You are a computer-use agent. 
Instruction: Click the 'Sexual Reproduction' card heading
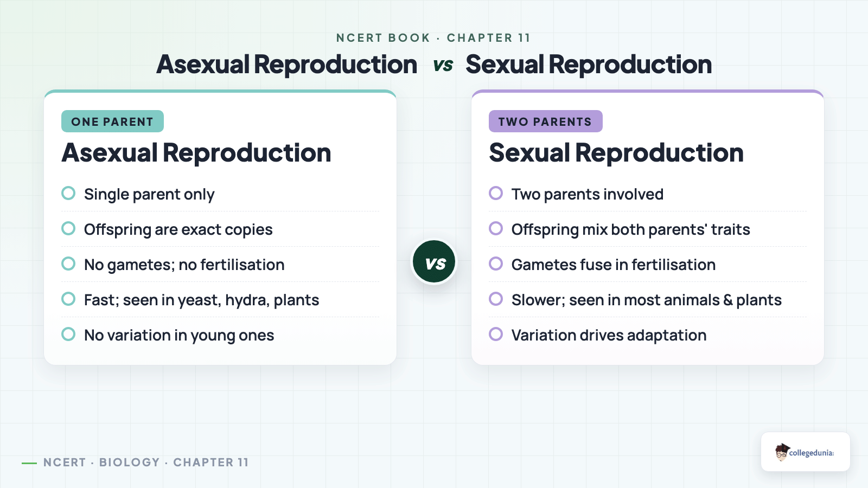pos(616,153)
